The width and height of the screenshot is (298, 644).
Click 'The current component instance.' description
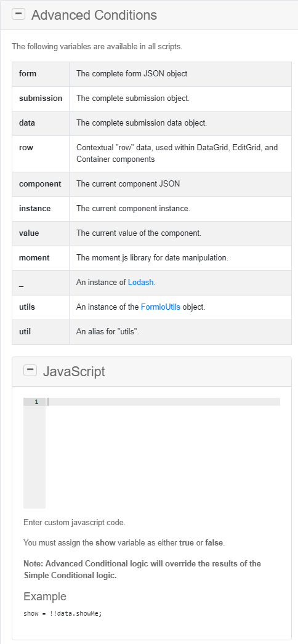coord(133,209)
